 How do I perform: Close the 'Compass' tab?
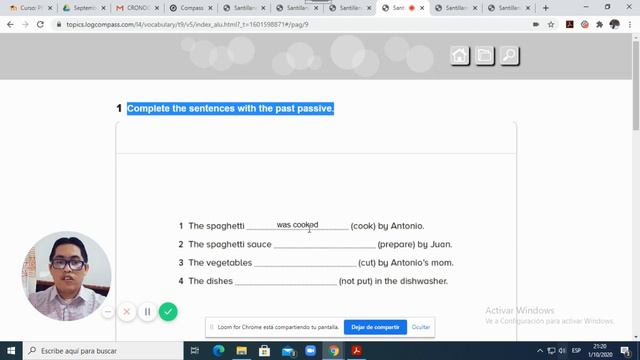tap(210, 8)
